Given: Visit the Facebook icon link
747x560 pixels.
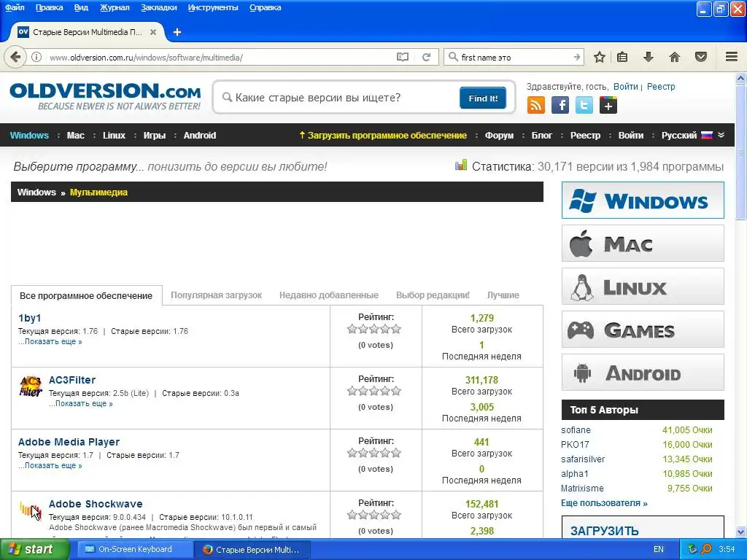Looking at the screenshot, I should click(x=560, y=105).
